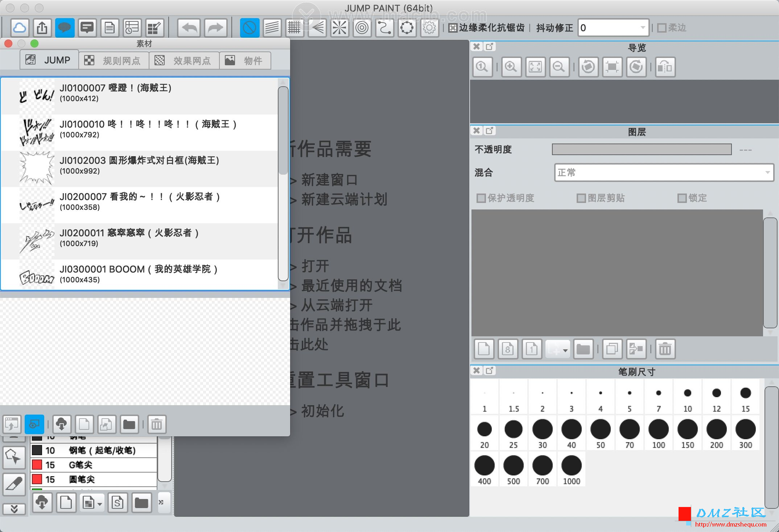Click duplicate layer icon in Layers panel

(x=612, y=349)
